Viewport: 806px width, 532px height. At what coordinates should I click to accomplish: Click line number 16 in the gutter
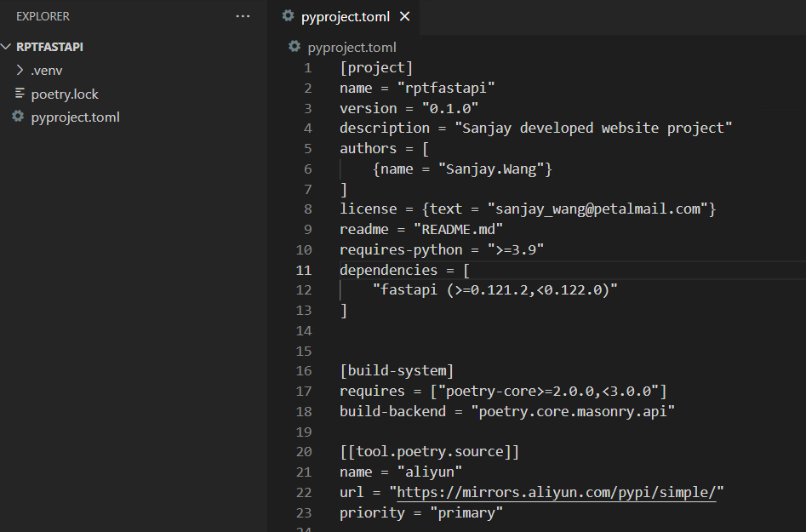coord(304,371)
